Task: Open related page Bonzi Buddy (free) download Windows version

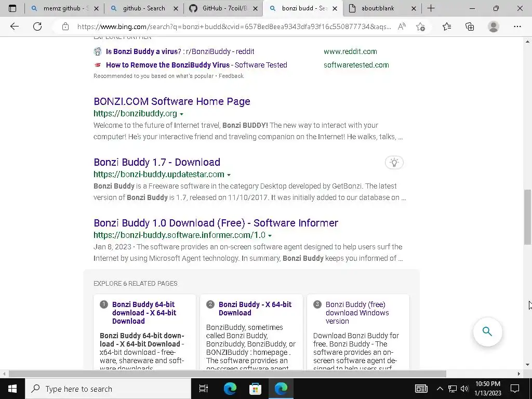Action: coord(357,312)
